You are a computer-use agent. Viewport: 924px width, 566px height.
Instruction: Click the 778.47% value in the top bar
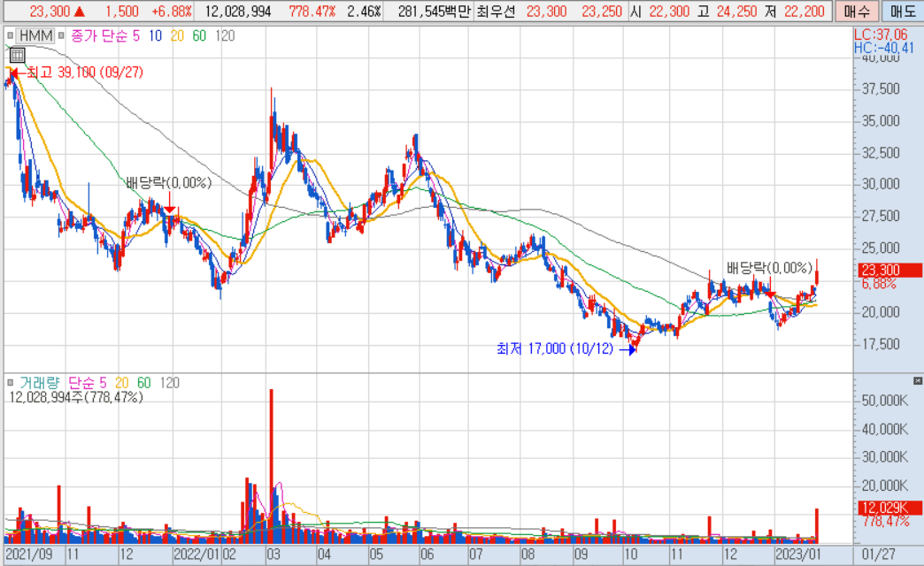pyautogui.click(x=312, y=11)
